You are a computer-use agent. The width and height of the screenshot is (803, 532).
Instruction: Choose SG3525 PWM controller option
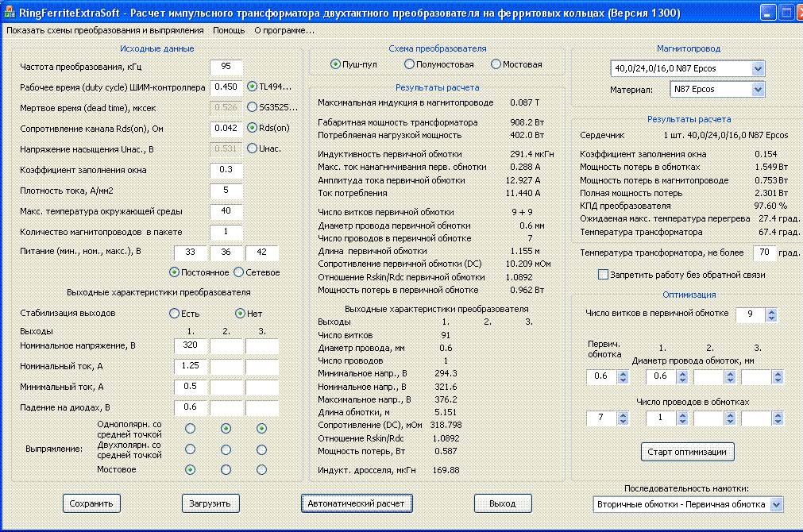pos(253,107)
